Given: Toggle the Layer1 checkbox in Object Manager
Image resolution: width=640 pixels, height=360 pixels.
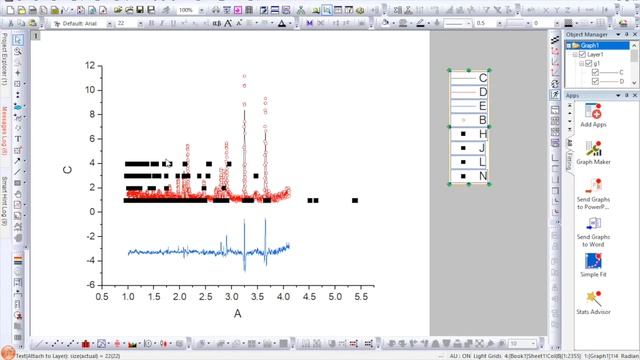Looking at the screenshot, I should [x=582, y=54].
